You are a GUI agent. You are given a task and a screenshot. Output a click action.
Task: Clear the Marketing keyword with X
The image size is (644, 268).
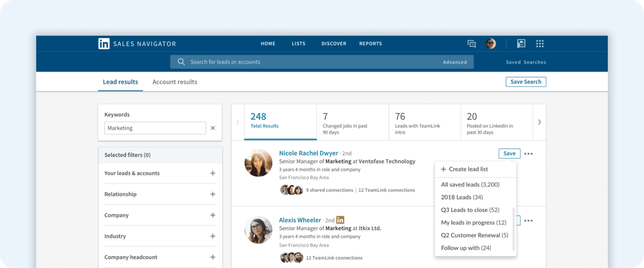213,128
